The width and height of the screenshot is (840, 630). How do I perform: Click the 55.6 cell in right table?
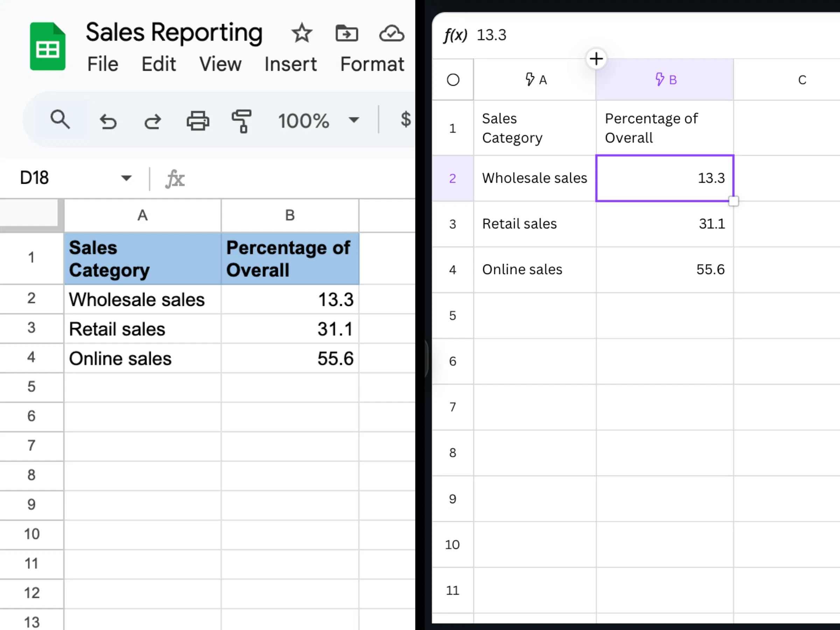point(665,269)
